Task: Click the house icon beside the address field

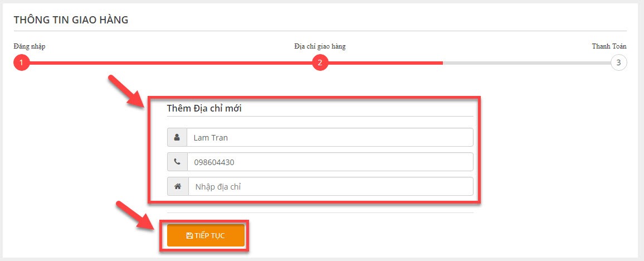Action: point(177,187)
